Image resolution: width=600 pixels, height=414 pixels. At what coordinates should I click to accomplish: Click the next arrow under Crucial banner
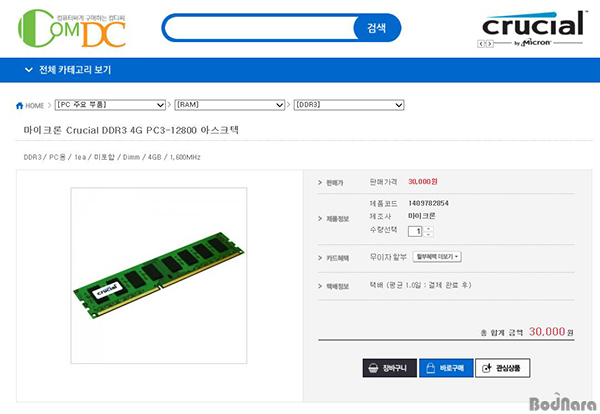pyautogui.click(x=489, y=44)
